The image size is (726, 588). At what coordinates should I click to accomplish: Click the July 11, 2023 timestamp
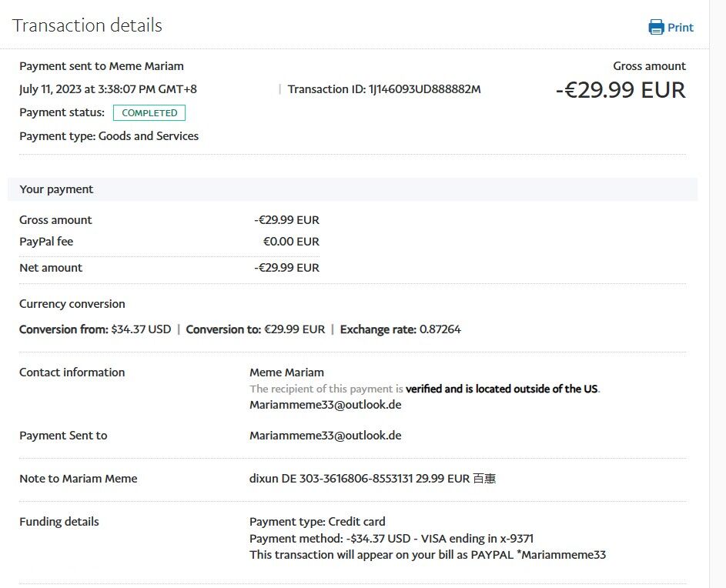pos(108,89)
